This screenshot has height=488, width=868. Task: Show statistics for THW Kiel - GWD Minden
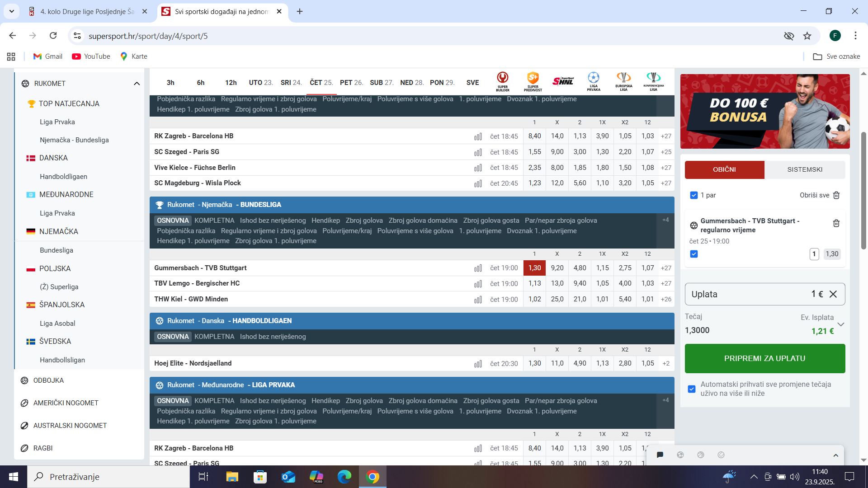(x=478, y=300)
